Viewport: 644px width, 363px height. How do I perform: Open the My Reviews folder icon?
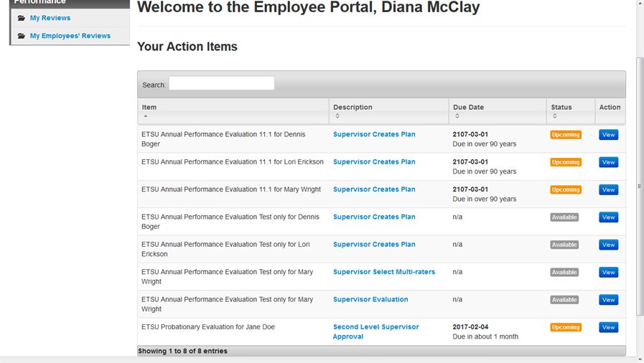point(22,18)
